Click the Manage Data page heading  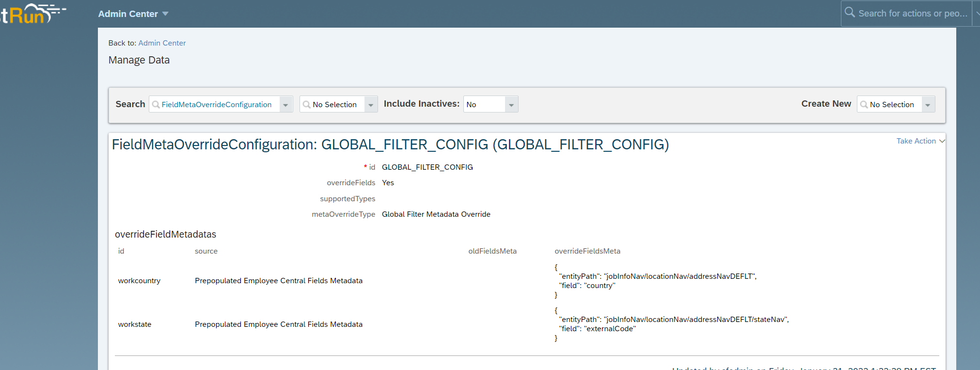(139, 60)
